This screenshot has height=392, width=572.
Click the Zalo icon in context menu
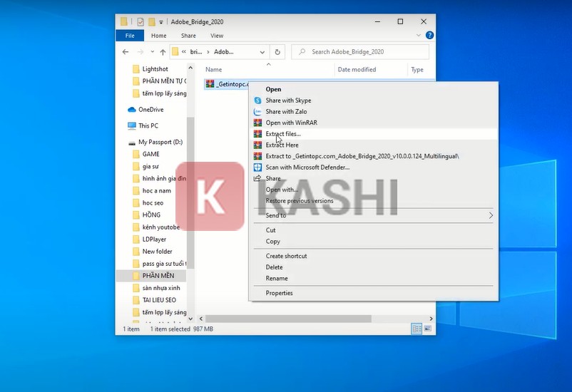coord(257,112)
